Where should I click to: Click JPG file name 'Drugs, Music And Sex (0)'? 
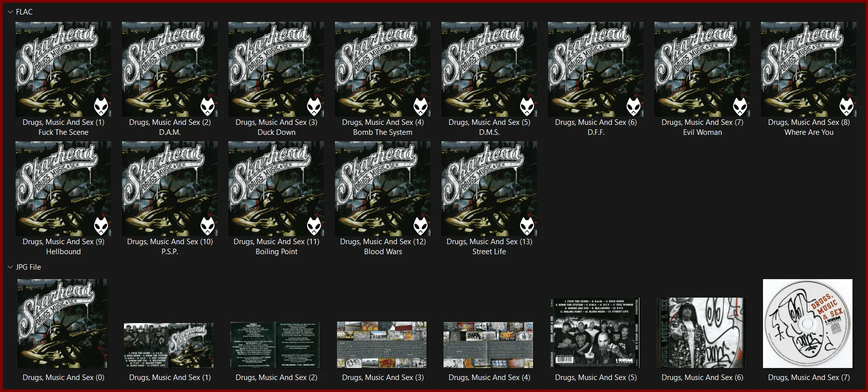63,378
